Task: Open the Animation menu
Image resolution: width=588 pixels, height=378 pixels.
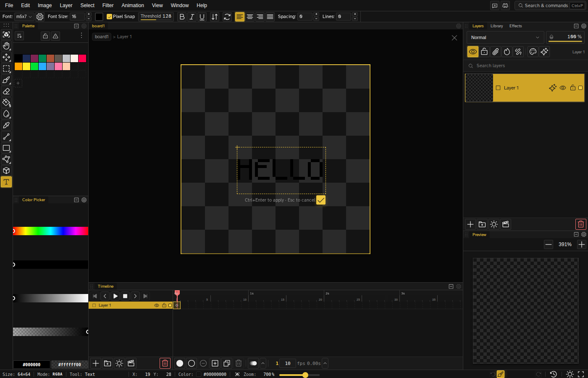Action: pyautogui.click(x=133, y=5)
